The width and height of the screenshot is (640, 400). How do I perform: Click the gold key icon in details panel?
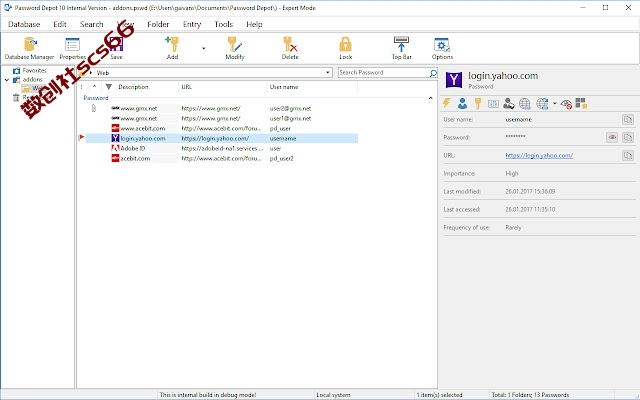[478, 103]
